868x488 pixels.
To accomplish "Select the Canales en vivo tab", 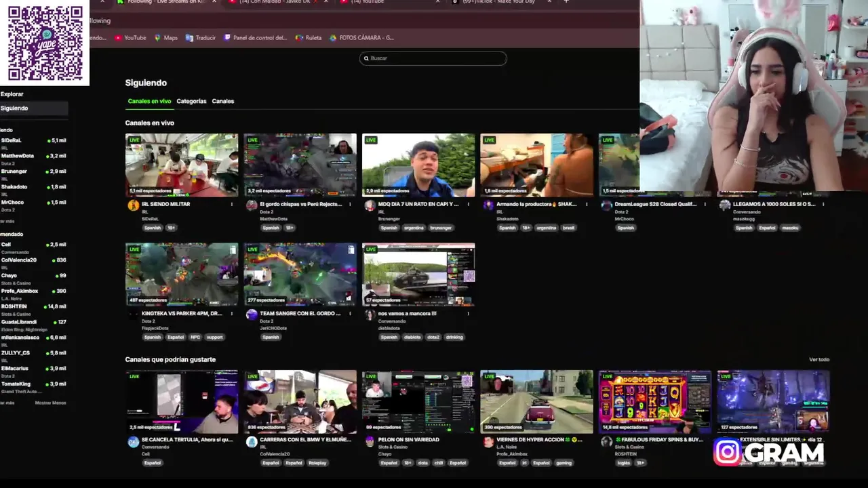I will coord(149,101).
